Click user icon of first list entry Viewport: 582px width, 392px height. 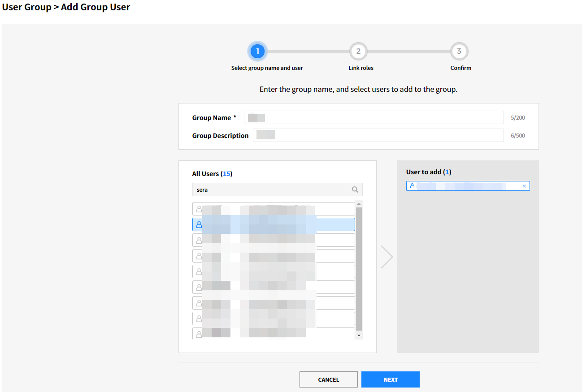199,209
